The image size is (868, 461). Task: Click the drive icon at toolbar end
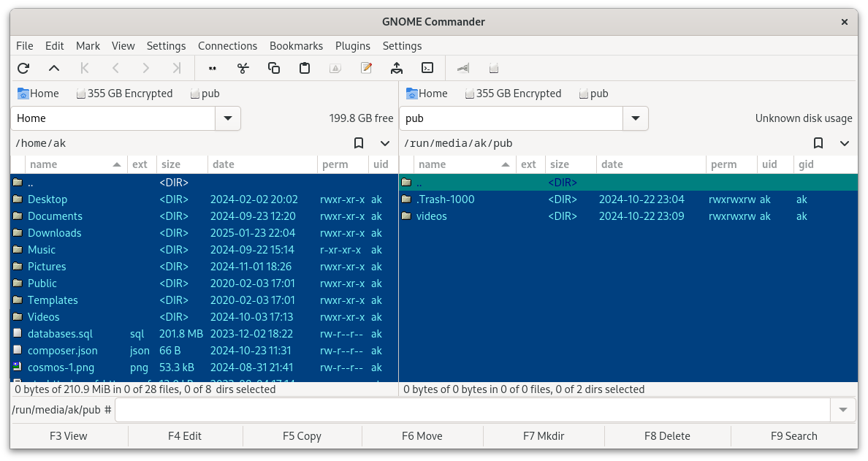click(x=494, y=68)
